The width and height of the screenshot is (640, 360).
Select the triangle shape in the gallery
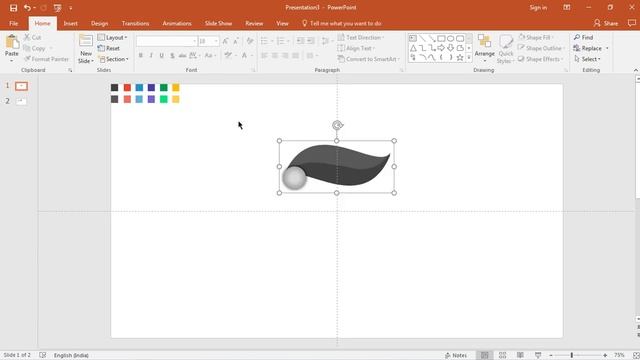click(x=413, y=48)
